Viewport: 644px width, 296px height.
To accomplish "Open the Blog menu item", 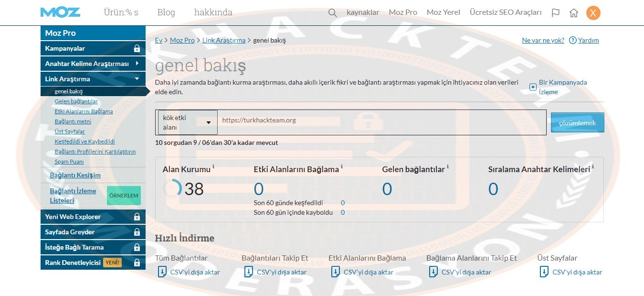I will point(166,12).
